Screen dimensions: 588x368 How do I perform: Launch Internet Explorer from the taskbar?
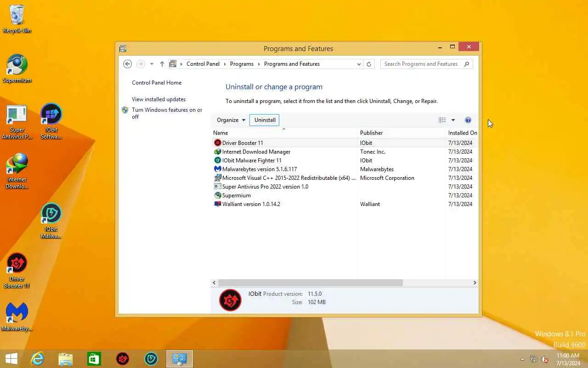(x=37, y=359)
